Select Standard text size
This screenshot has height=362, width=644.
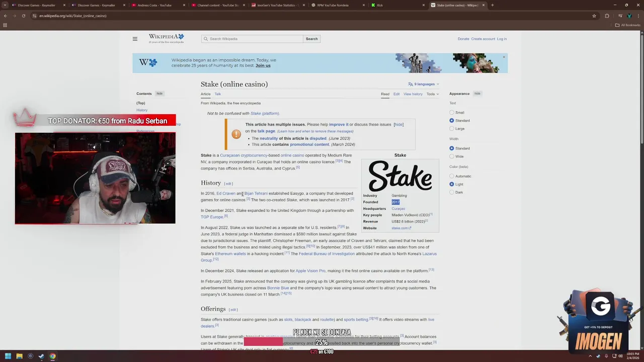coord(452,121)
